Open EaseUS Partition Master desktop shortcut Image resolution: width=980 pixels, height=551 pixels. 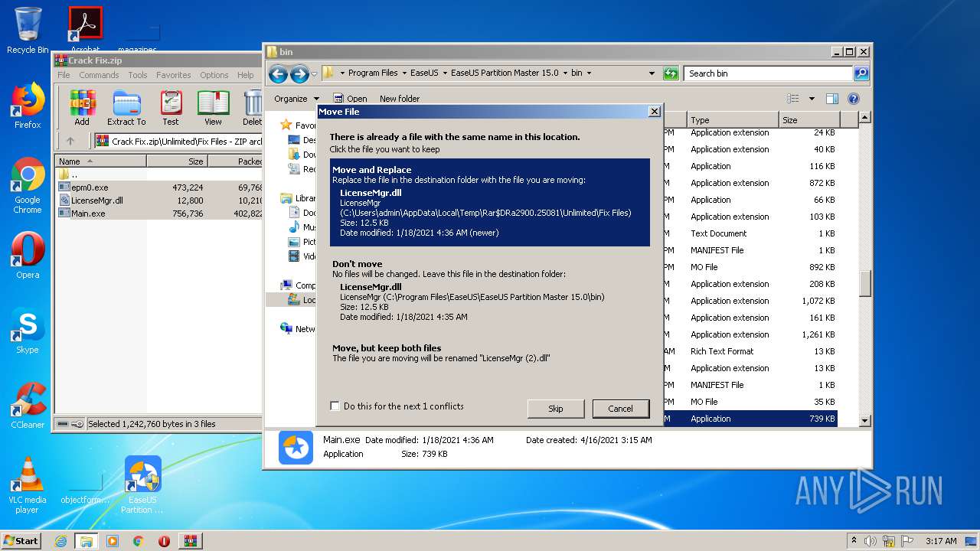(x=142, y=485)
